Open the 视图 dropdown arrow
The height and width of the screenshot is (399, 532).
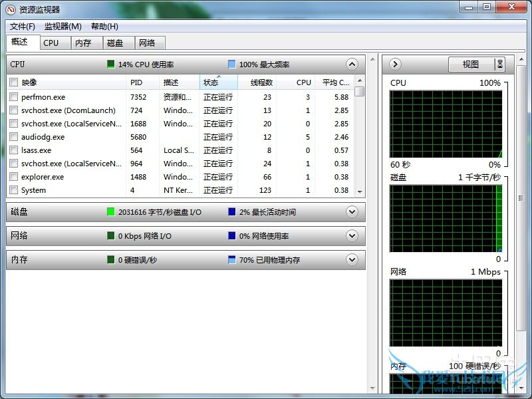coord(500,65)
